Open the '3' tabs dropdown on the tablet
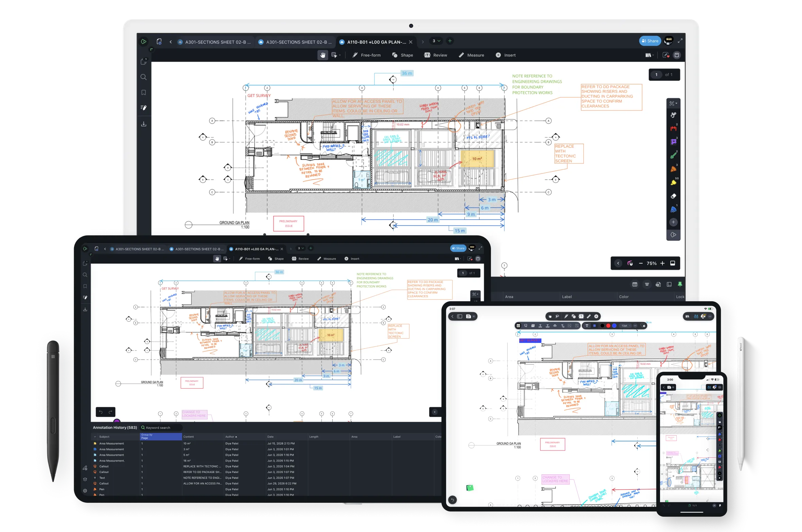Viewport: 802px width, 532px height. point(300,248)
